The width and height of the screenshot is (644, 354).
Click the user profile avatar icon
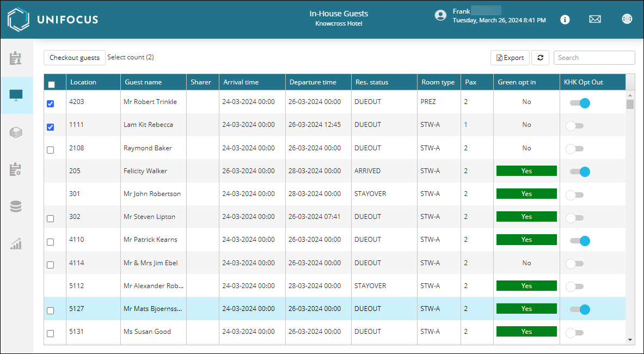click(440, 16)
